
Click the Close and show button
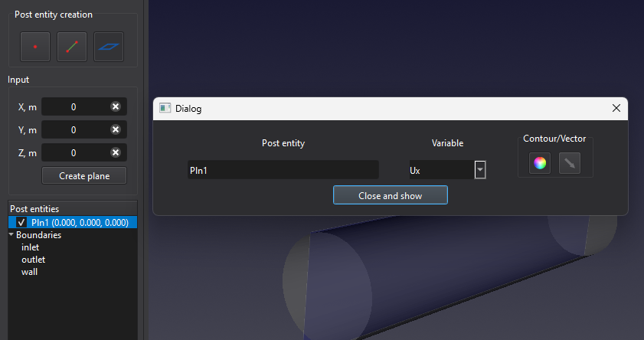390,196
